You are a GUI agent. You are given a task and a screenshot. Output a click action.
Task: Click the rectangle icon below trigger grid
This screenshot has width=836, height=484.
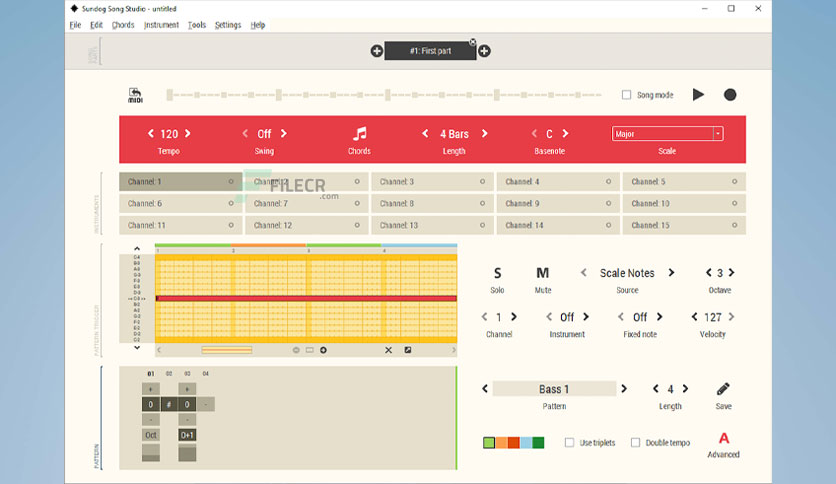coord(310,350)
